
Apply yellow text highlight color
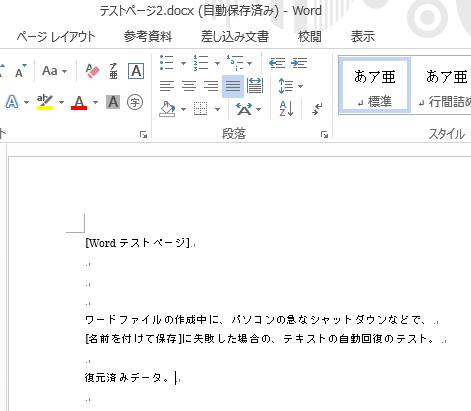[x=45, y=102]
